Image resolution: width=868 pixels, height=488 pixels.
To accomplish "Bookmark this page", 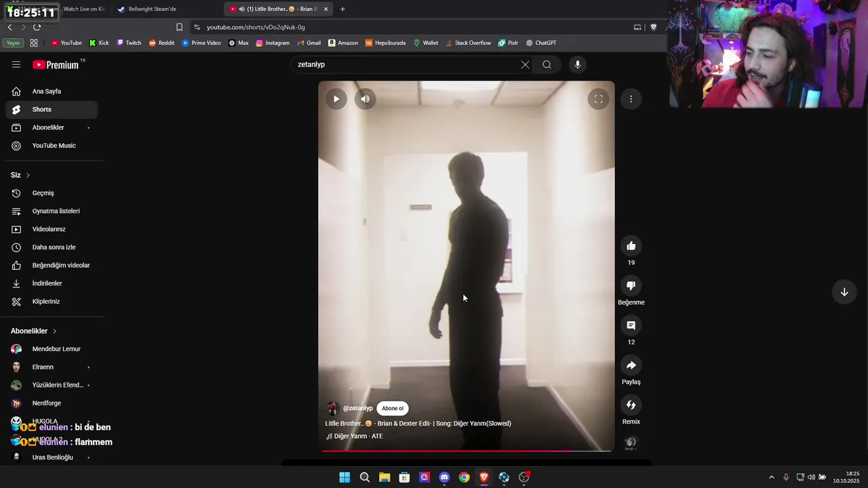I will pos(179,27).
